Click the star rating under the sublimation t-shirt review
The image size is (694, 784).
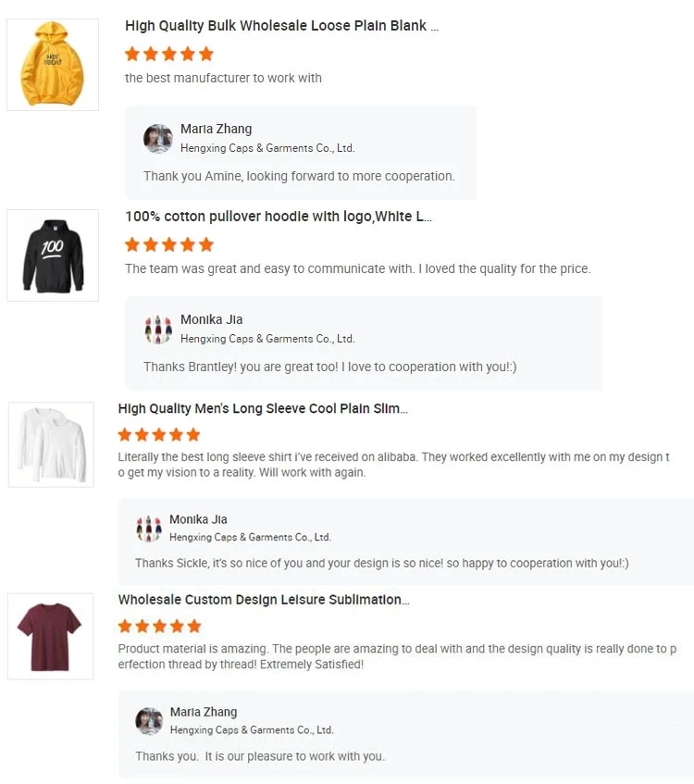point(159,626)
